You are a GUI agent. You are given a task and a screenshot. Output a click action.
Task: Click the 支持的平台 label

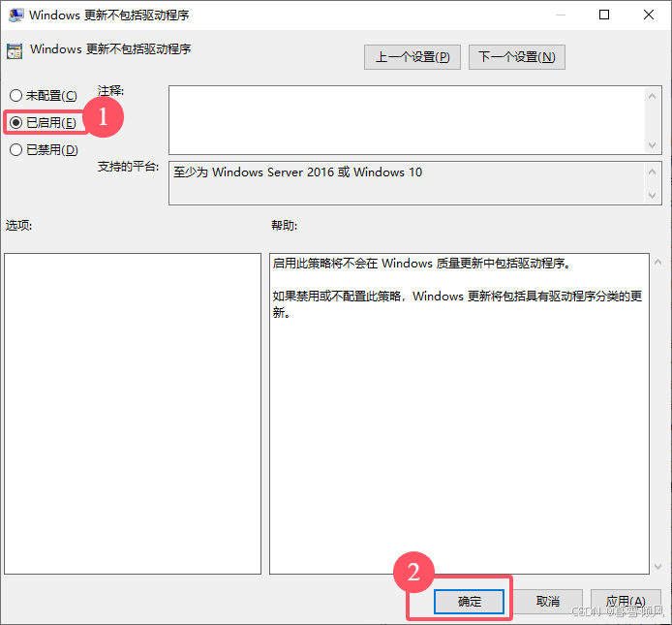click(128, 167)
